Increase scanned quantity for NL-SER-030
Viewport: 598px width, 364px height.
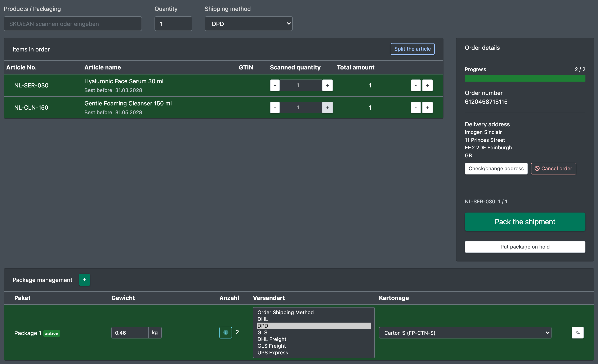(x=327, y=85)
